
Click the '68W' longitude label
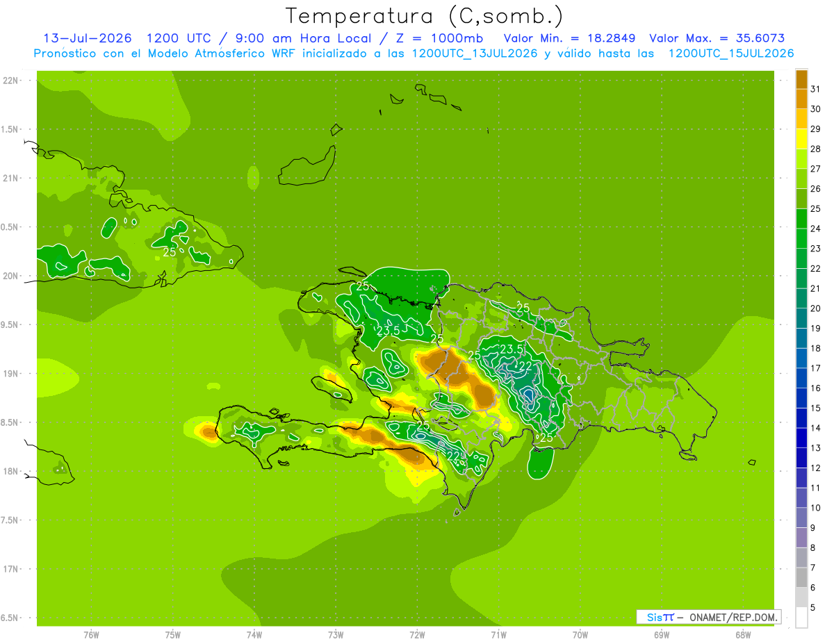[x=743, y=634]
